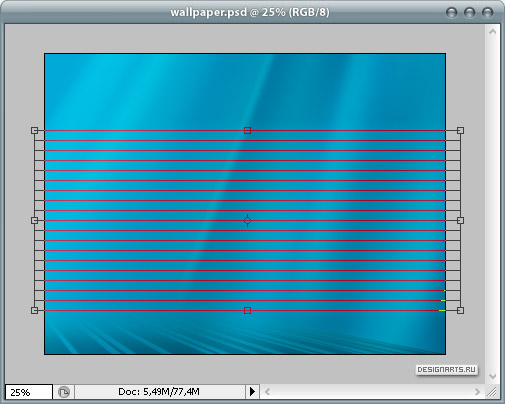Click the wallpaper.psd window title bar
Screen dimensions: 505x404
tap(250, 12)
